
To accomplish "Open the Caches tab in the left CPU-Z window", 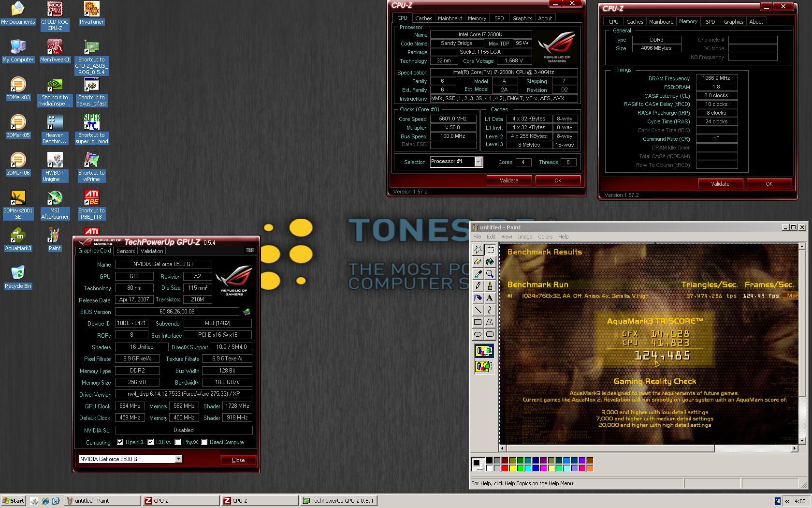I will point(424,18).
